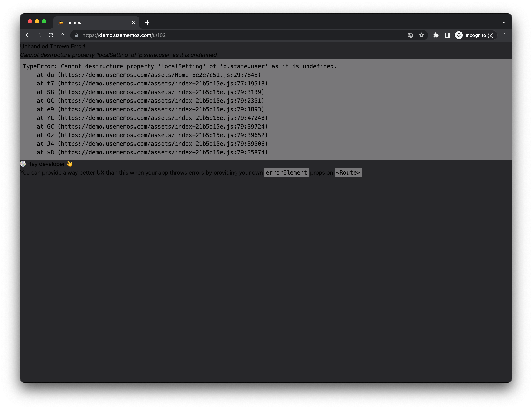Screen dimensions: 532x409
Task: Navigate forward a page
Action: pyautogui.click(x=39, y=35)
